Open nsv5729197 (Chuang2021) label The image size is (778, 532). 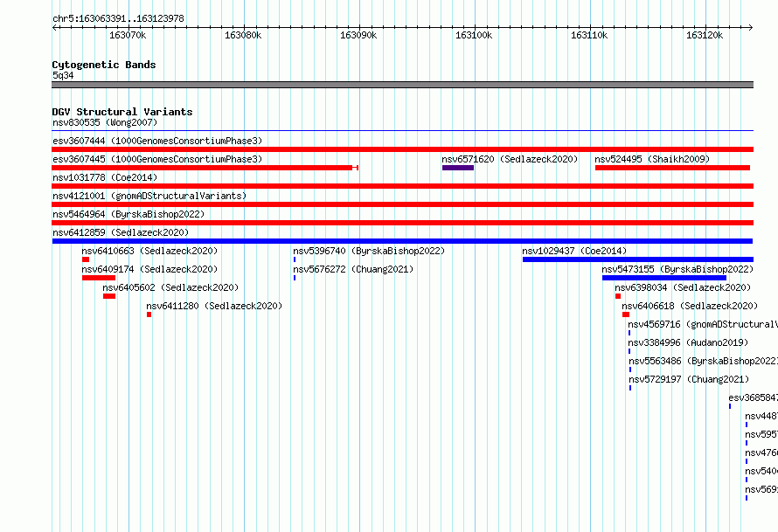click(689, 379)
